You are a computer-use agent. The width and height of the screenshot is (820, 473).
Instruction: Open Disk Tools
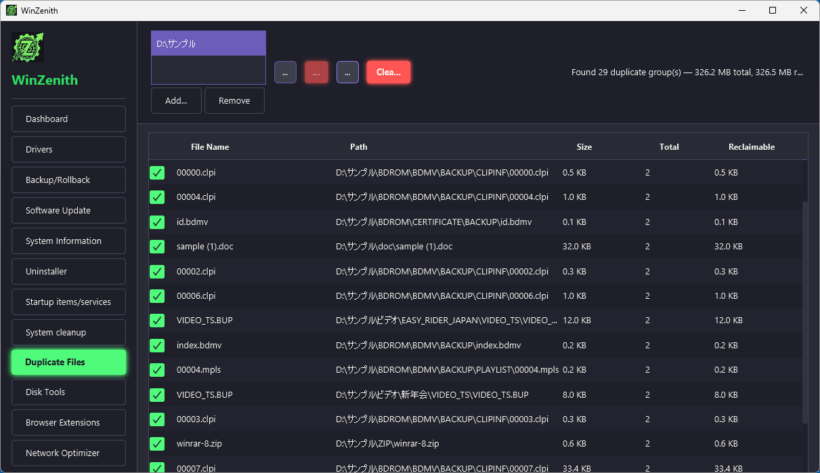(69, 392)
